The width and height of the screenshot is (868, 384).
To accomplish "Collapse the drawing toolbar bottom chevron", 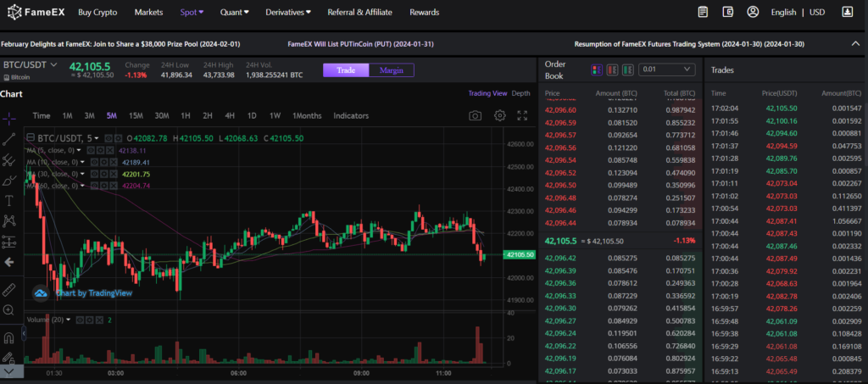I will 8,371.
